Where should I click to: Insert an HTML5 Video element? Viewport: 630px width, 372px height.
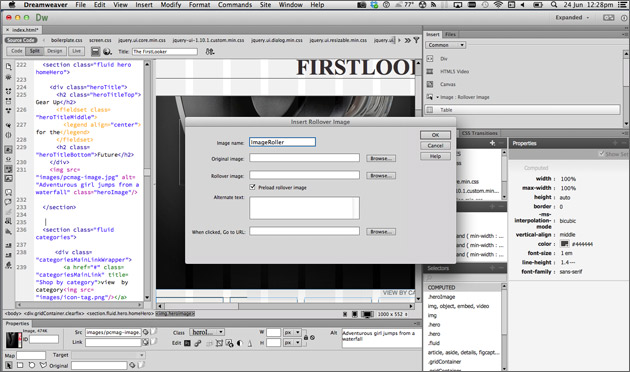coord(454,72)
